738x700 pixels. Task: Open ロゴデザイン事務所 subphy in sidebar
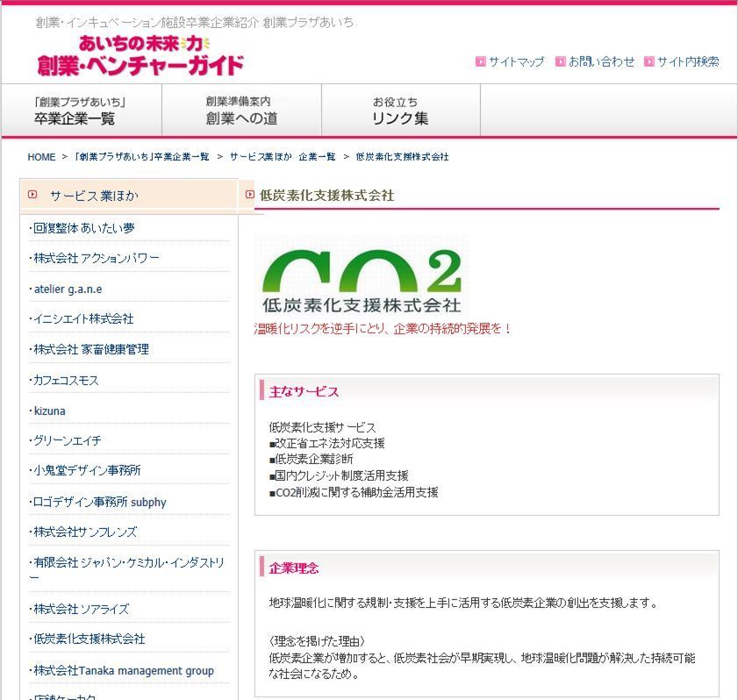(x=99, y=502)
